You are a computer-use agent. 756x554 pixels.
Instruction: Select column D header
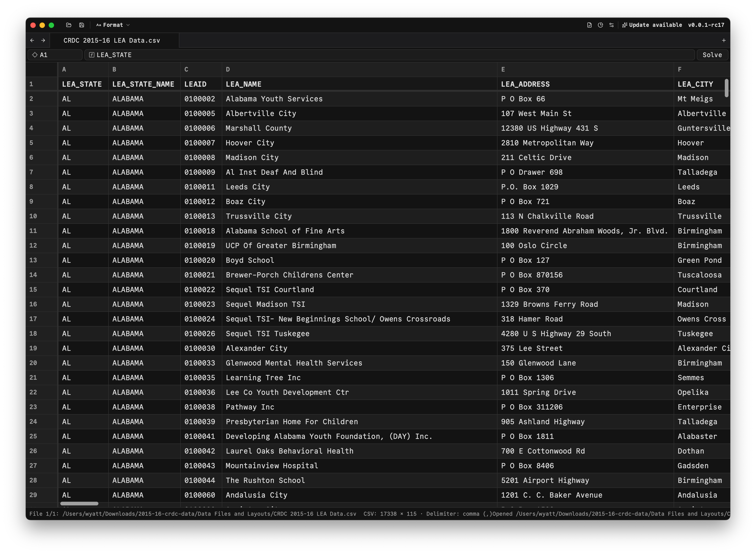coord(359,69)
